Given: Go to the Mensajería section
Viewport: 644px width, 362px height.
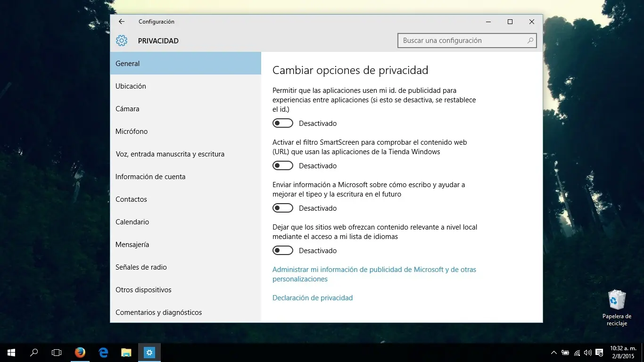Looking at the screenshot, I should point(185,244).
